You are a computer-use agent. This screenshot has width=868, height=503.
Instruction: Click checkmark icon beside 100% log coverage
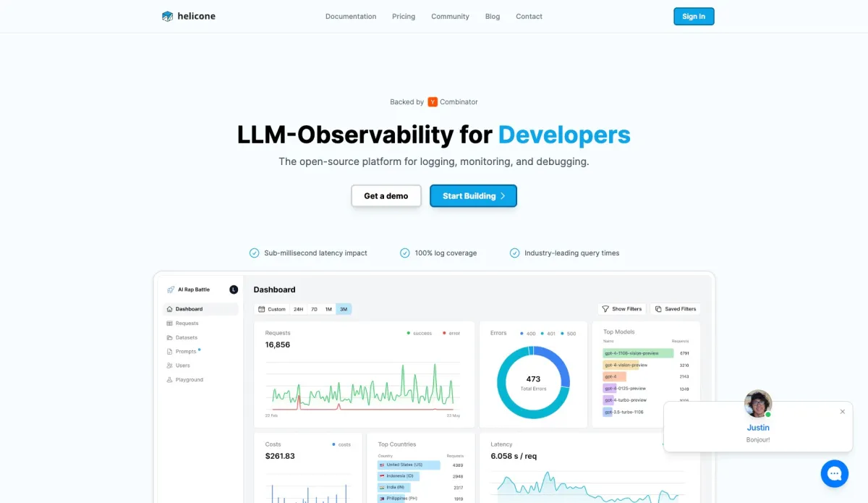(405, 253)
